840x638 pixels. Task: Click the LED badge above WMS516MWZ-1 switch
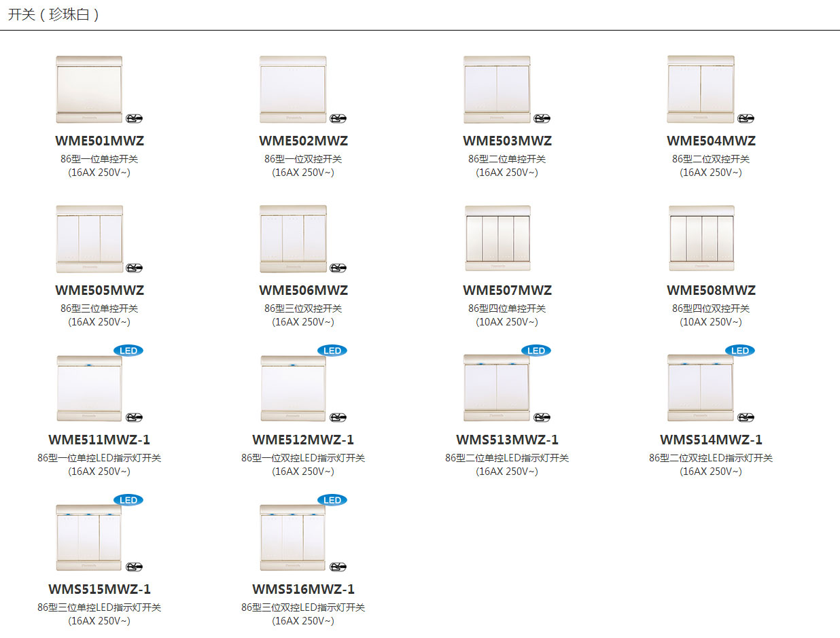[x=332, y=500]
